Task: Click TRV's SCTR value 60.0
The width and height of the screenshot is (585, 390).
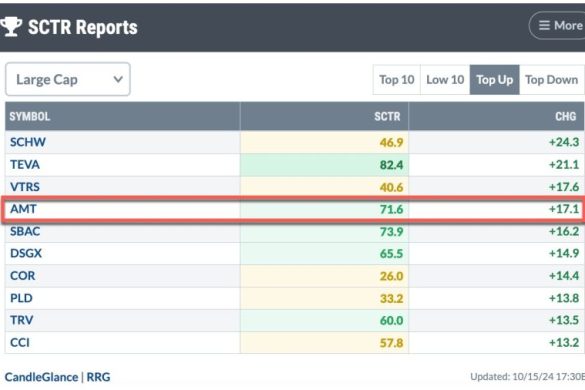Action: point(391,321)
